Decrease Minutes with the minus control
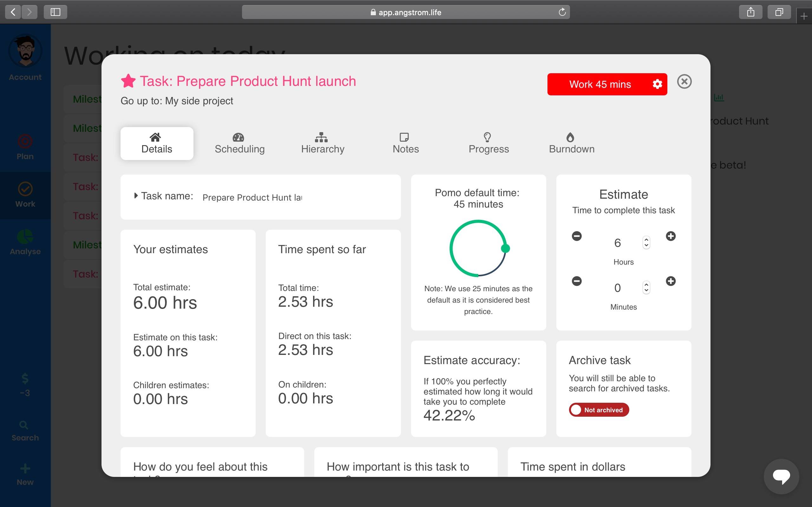 point(576,281)
